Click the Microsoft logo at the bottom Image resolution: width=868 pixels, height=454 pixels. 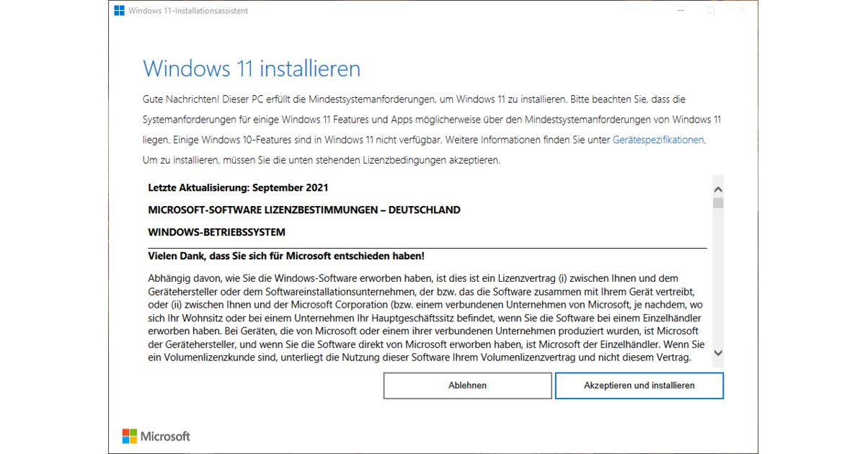tap(156, 436)
